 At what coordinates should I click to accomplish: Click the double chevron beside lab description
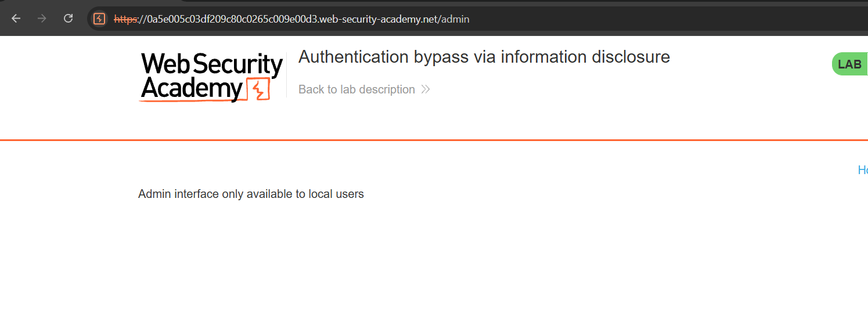pos(426,89)
